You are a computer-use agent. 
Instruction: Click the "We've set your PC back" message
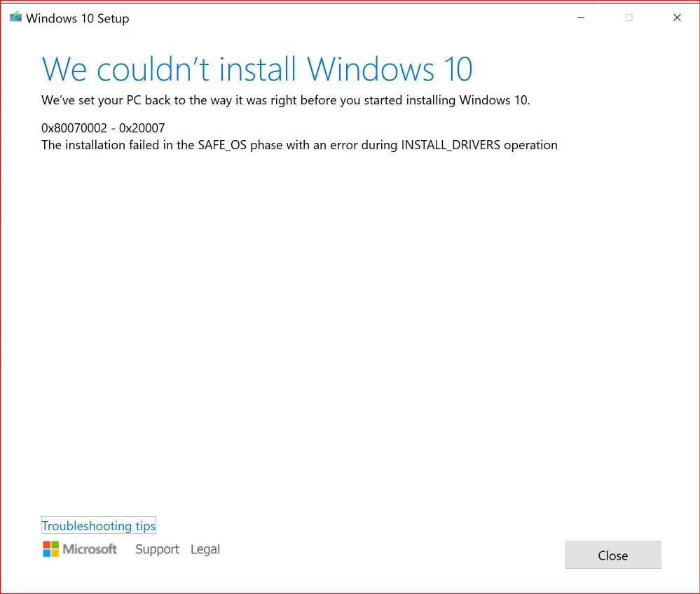286,100
